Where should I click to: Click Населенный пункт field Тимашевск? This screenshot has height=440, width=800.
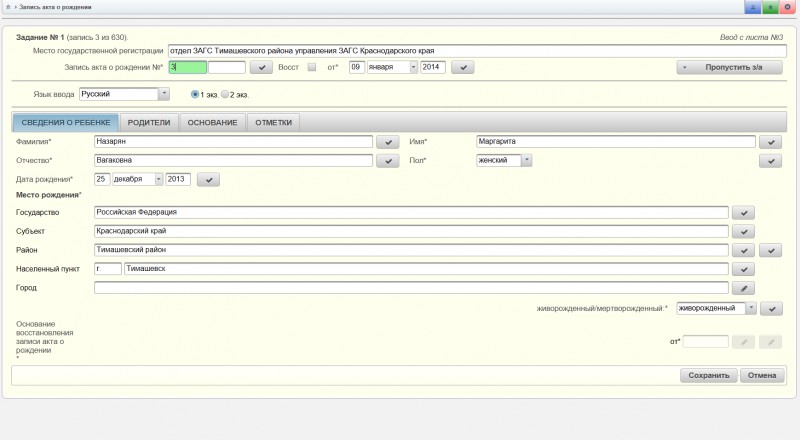[426, 268]
